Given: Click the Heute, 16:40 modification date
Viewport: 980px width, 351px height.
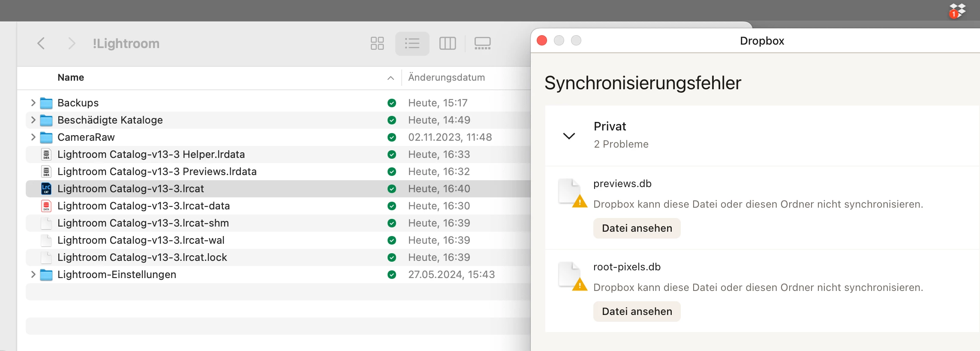Looking at the screenshot, I should point(439,189).
